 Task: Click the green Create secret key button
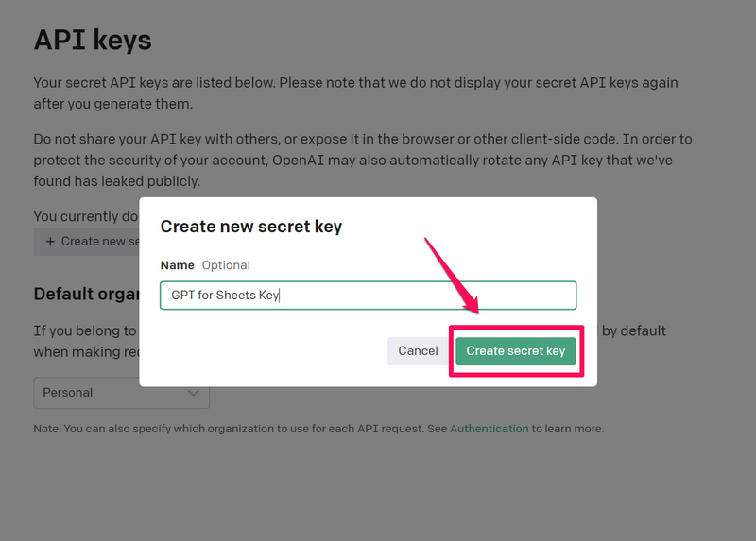pyautogui.click(x=515, y=351)
